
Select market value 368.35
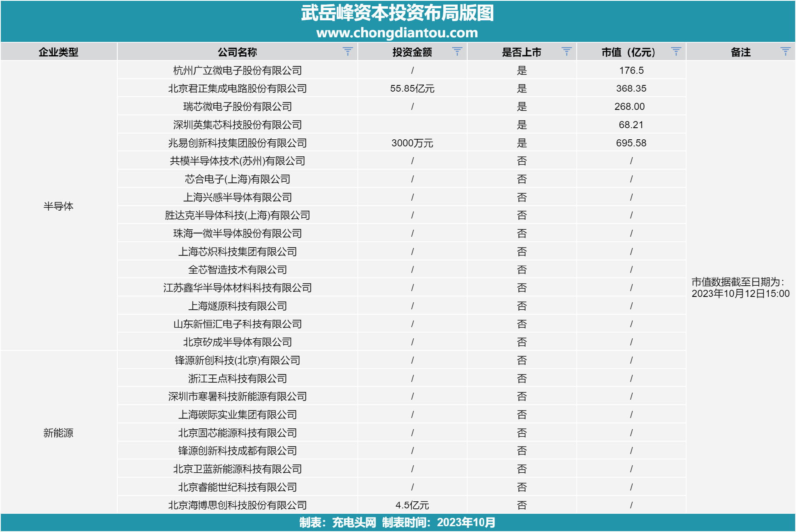pos(631,88)
